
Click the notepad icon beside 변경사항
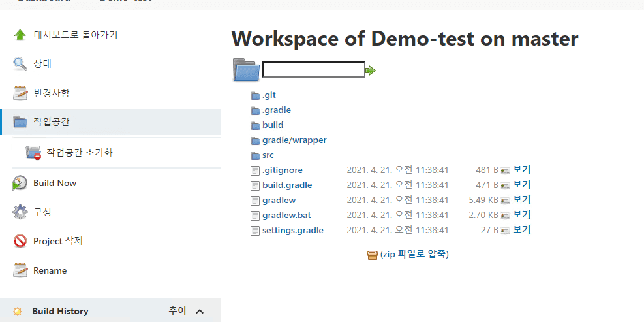click(x=20, y=93)
